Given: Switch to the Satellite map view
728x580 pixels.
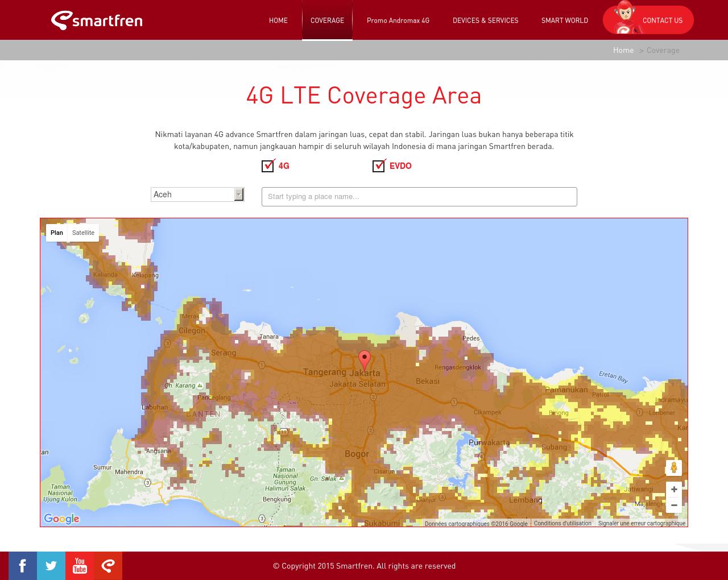Looking at the screenshot, I should pyautogui.click(x=83, y=233).
